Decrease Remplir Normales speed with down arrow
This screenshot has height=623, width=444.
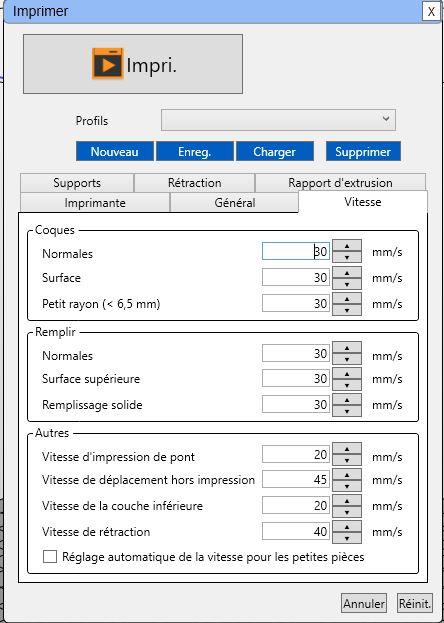347,360
